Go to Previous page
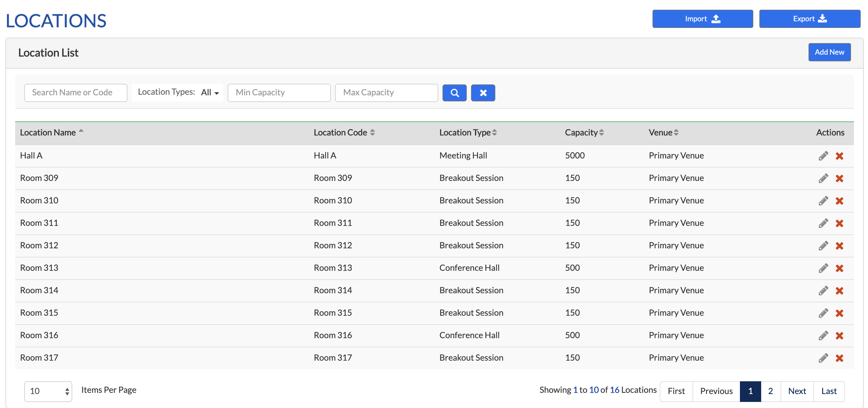The width and height of the screenshot is (868, 408). point(716,391)
